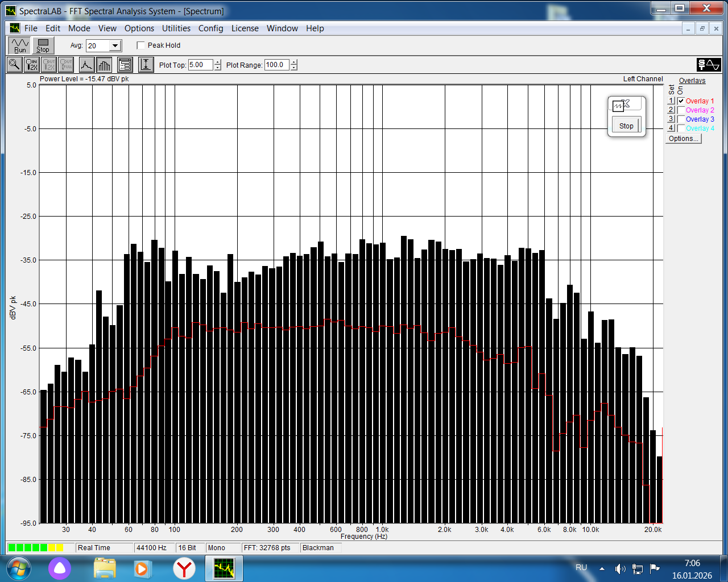
Task: Click the signal generator sine-wave icon
Action: [709, 65]
